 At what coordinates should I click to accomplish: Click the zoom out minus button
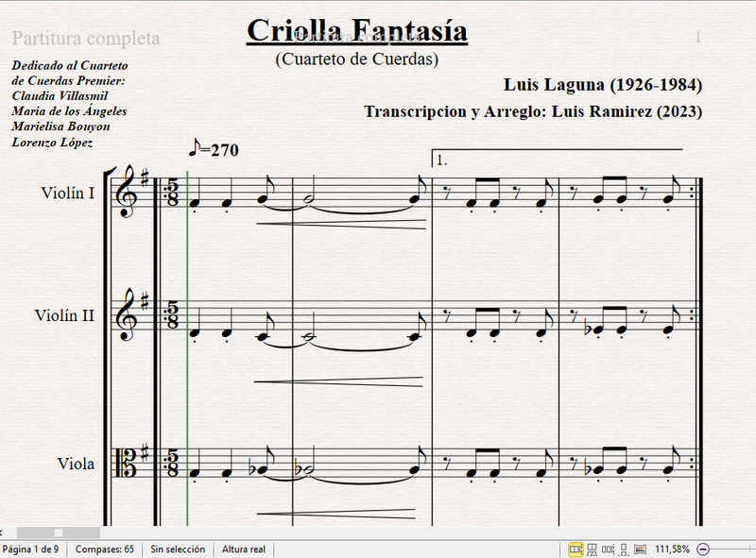703,550
